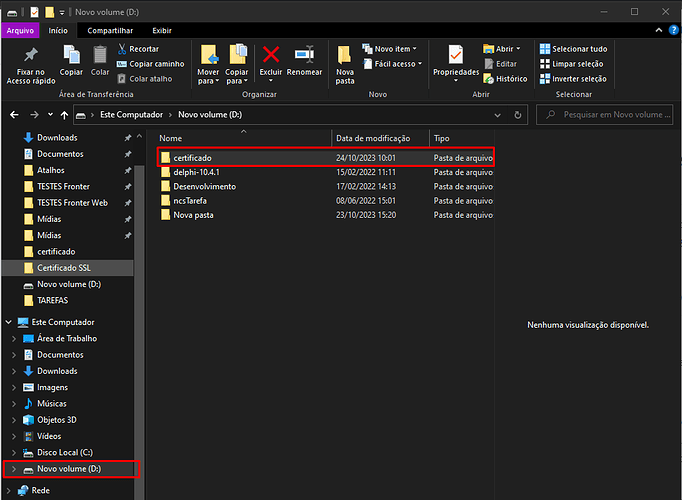
Task: Click the Renomear icon
Action: (304, 55)
